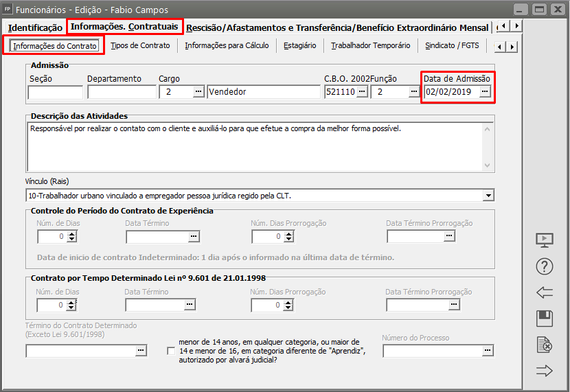570x392 pixels.
Task: Maximize the Funcionários window
Action: 539,9
